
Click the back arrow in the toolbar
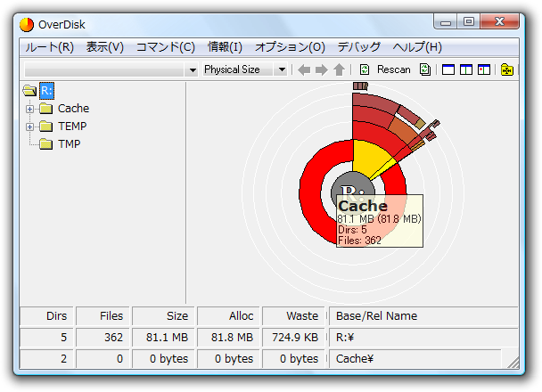(304, 70)
